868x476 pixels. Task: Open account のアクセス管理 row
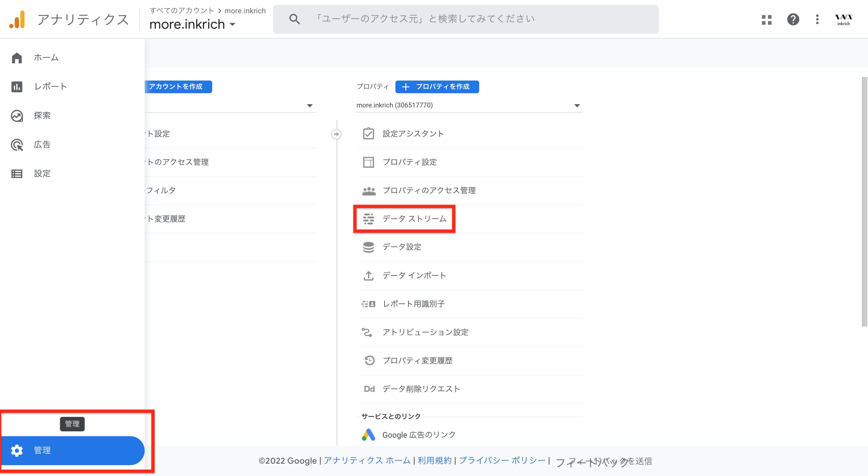(x=230, y=162)
